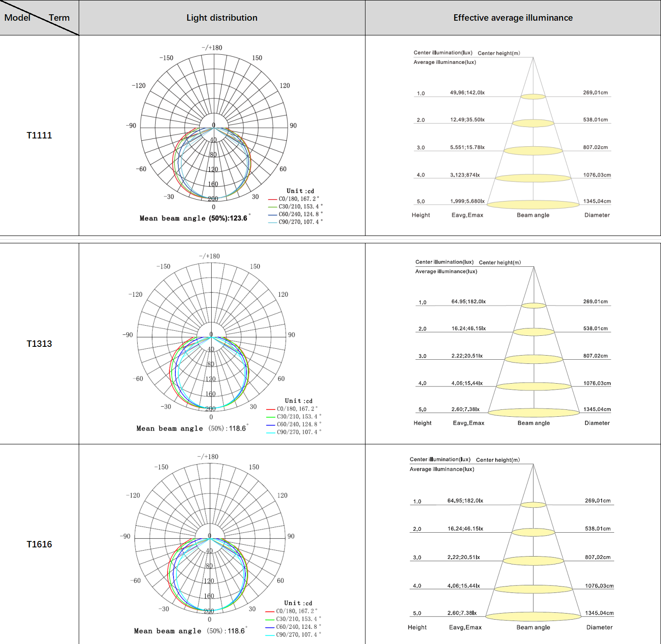Click T1111 legend entry C30/210, 153.4°
This screenshot has width=661, height=644.
point(296,207)
